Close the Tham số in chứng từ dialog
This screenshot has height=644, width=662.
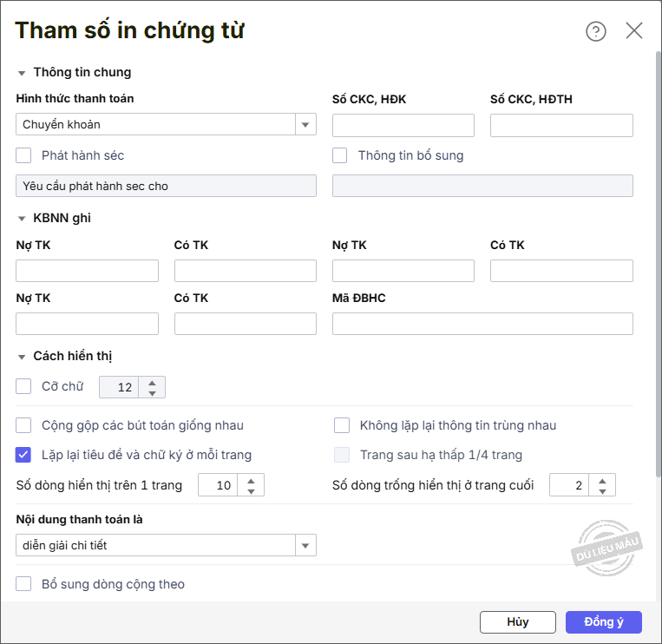(634, 31)
